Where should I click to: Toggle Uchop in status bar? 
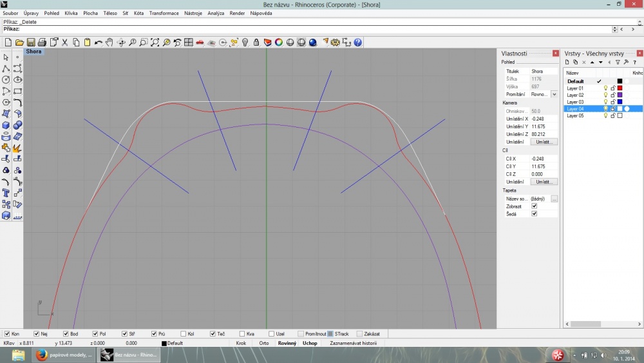tap(310, 343)
